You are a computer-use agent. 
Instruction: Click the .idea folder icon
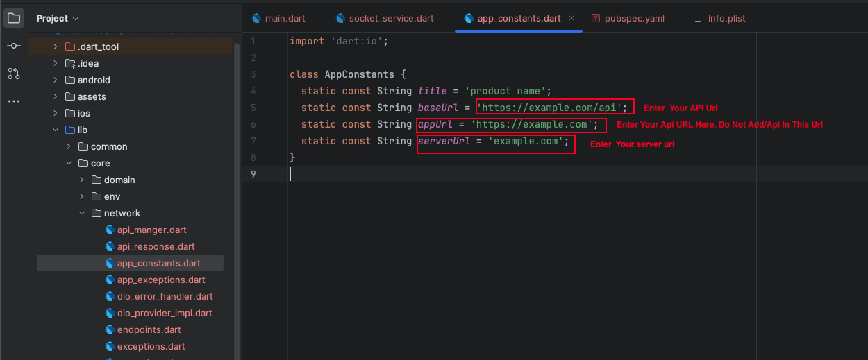(69, 63)
